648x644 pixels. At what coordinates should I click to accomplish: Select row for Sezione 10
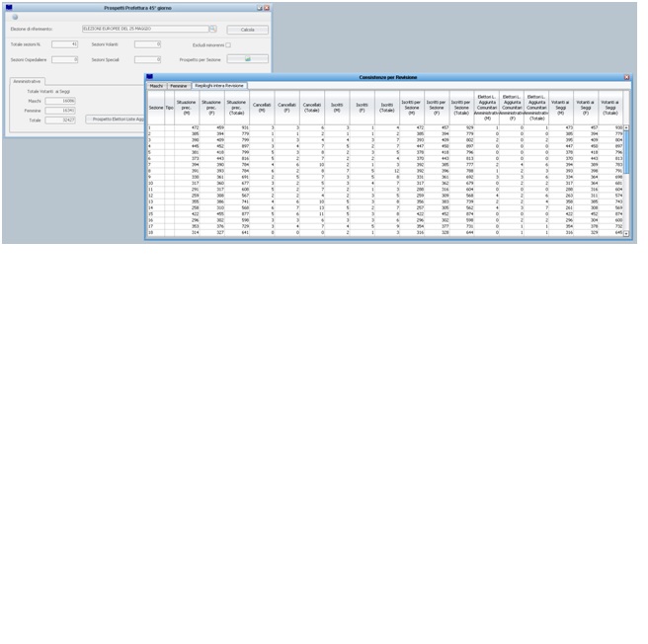click(385, 183)
